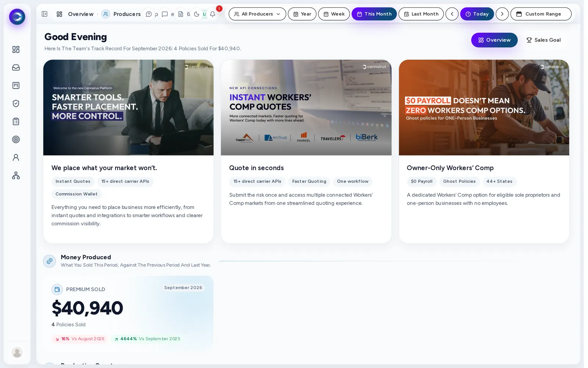Click the user avatar at the sidebar bottom

click(17, 352)
